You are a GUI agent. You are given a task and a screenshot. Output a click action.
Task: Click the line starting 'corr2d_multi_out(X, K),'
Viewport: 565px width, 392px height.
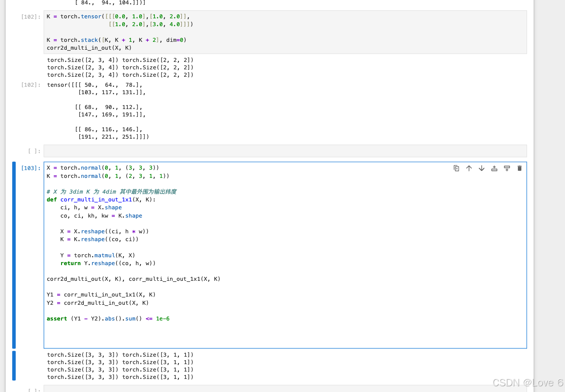coord(134,279)
